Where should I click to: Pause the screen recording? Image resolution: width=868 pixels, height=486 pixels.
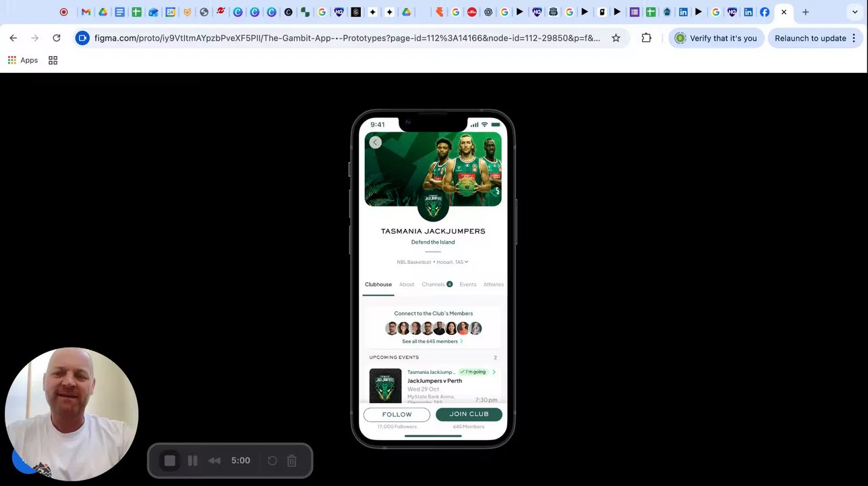pos(193,460)
